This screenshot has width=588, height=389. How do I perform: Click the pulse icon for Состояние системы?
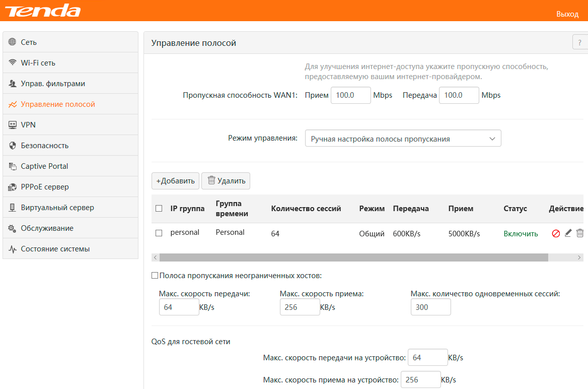(13, 249)
